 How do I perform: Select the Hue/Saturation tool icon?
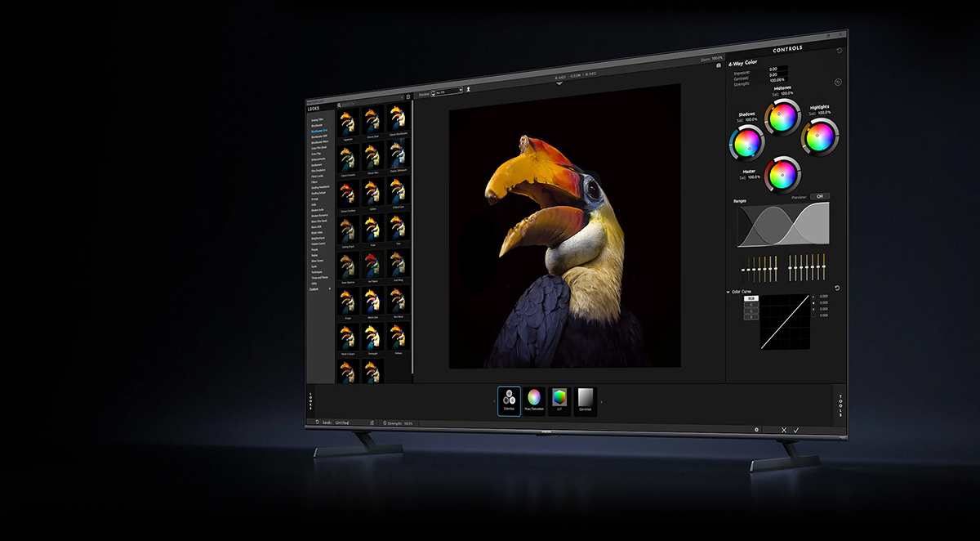[x=534, y=400]
